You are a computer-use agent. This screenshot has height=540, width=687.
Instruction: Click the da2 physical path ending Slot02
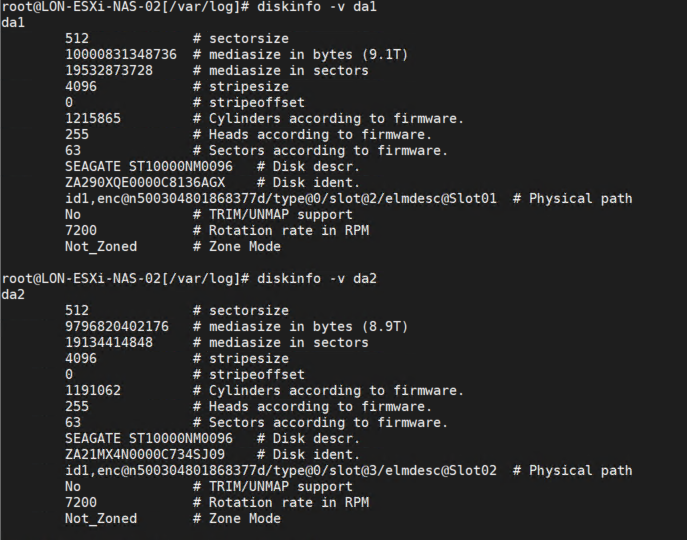[x=281, y=471]
